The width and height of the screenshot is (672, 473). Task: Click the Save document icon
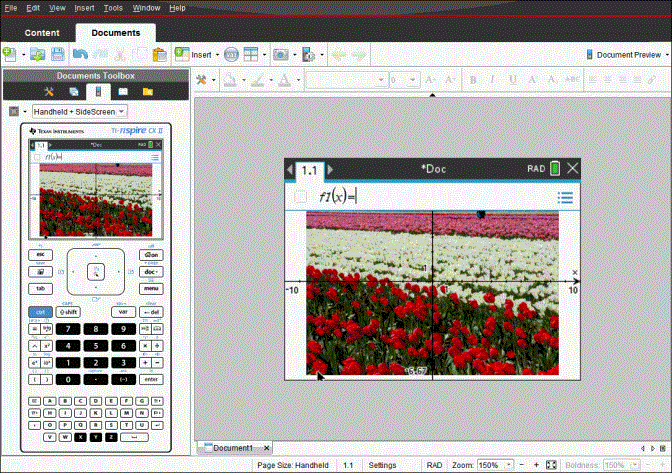59,54
